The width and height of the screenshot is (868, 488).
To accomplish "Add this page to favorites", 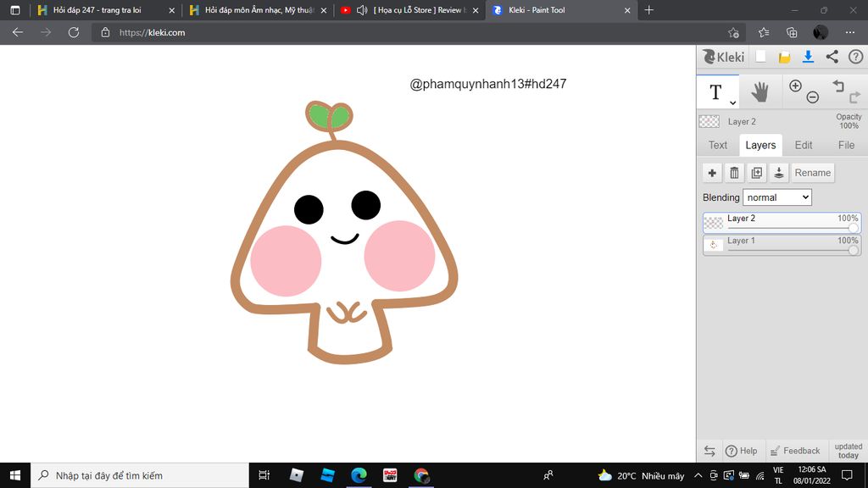I will [x=733, y=33].
